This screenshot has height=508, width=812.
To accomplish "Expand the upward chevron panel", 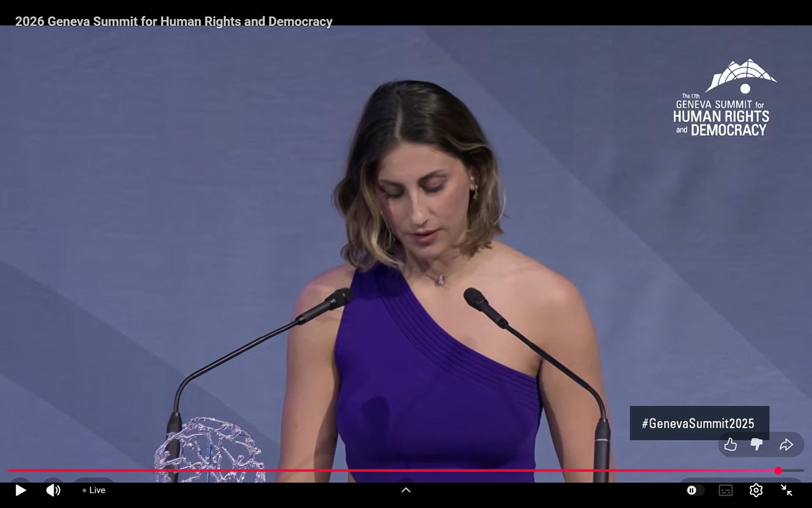I will pos(406,490).
